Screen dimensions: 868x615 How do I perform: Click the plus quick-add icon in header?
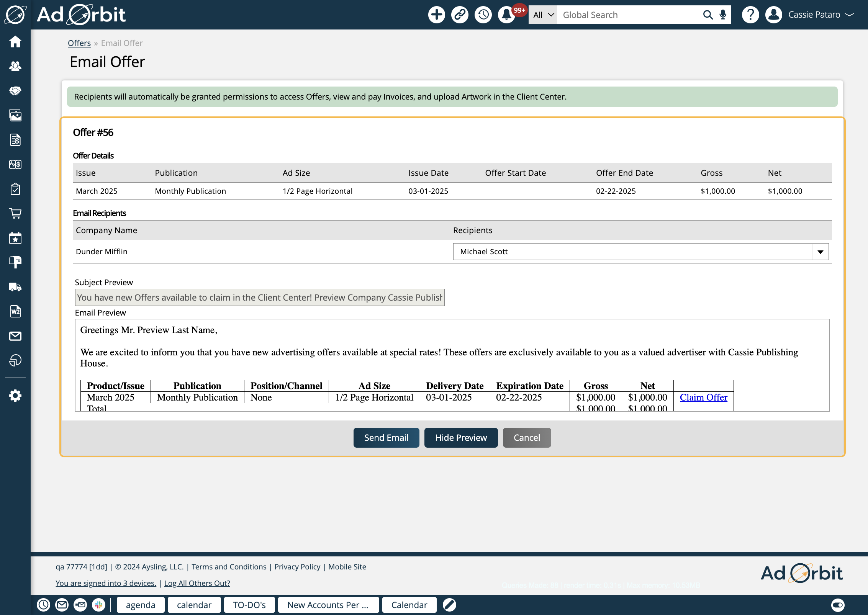click(436, 15)
